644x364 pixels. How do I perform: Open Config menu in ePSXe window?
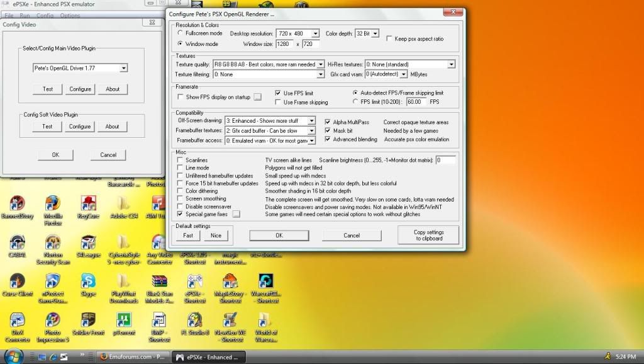(45, 15)
